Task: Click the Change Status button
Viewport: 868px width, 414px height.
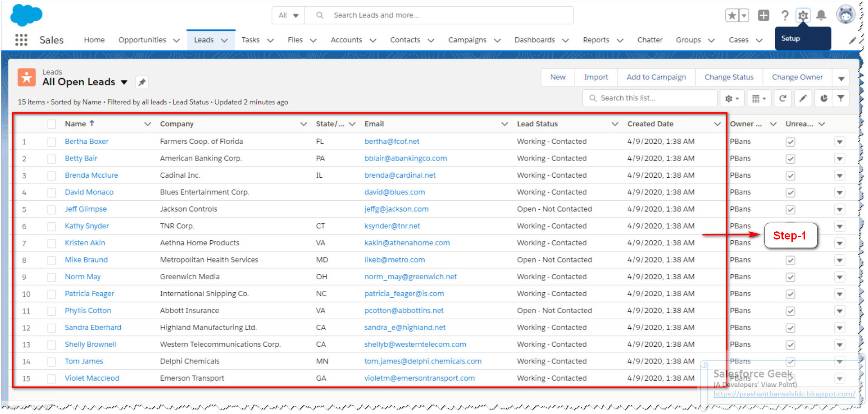Action: [x=729, y=77]
